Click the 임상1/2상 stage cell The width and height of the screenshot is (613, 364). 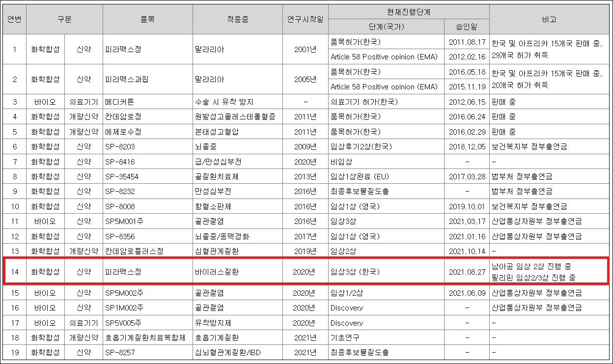[386, 293]
